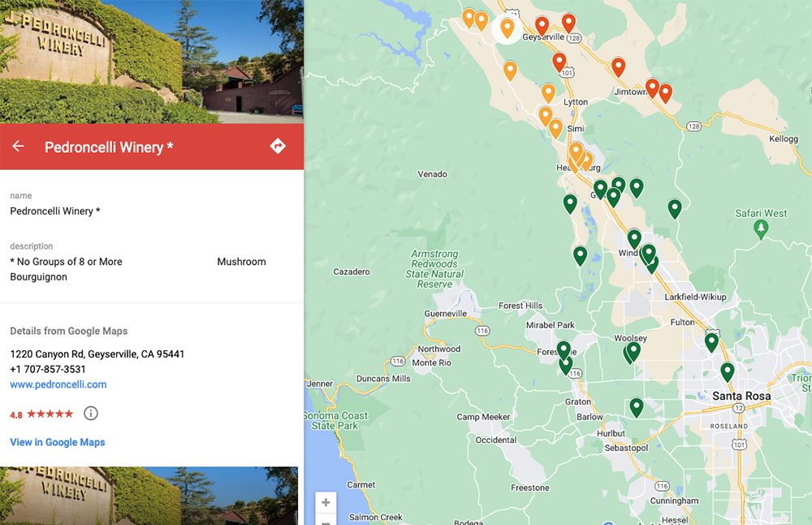Screen dimensions: 812x525
Task: Click the Sebastopol map label
Action: click(626, 448)
